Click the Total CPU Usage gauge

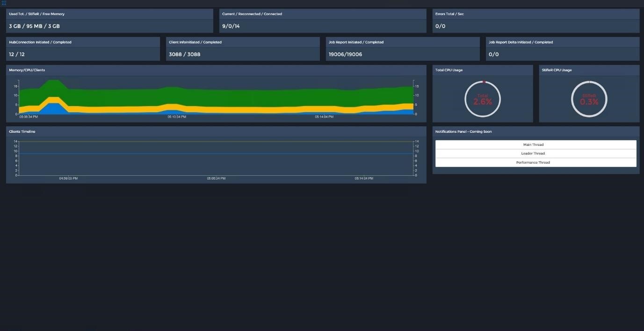click(x=483, y=99)
